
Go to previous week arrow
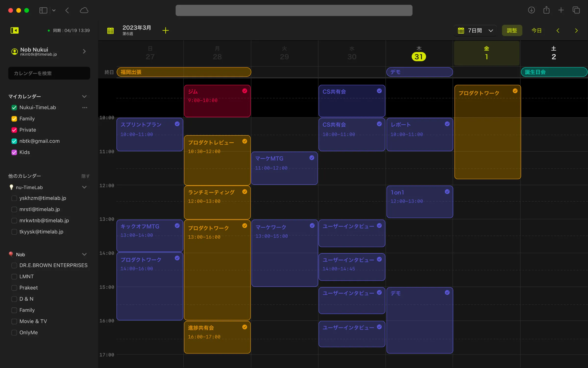(558, 30)
